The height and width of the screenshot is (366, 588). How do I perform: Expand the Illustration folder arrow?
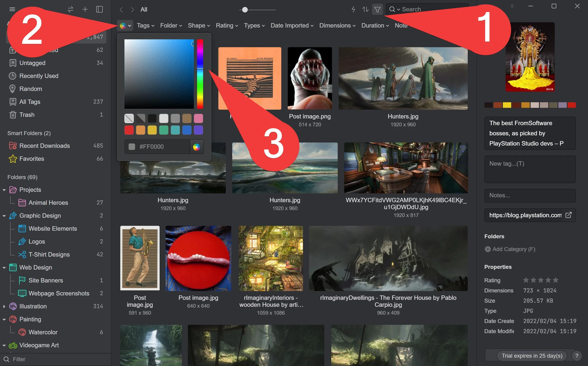tap(4, 307)
